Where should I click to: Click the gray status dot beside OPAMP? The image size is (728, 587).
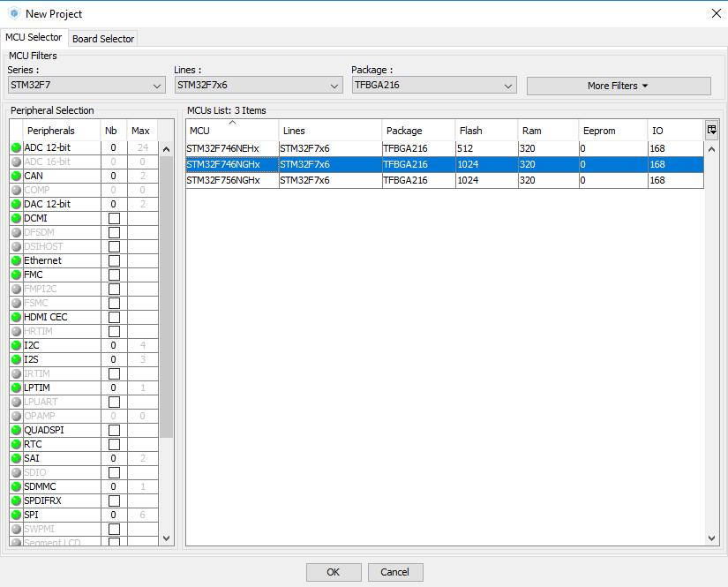pos(16,416)
